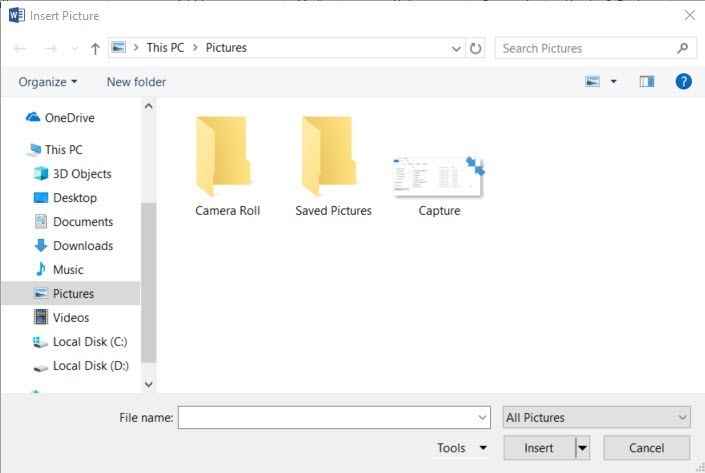Click the Word icon in the title bar
The width and height of the screenshot is (705, 473).
click(17, 16)
